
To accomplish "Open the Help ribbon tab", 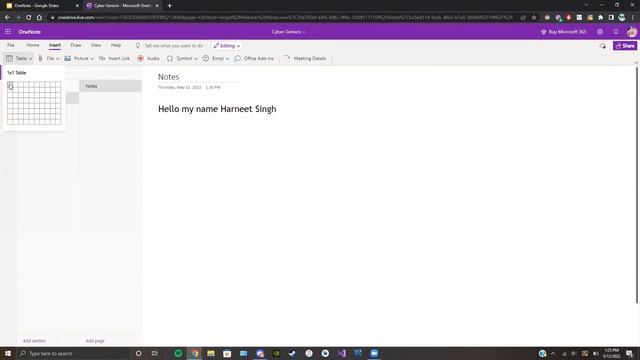I will point(116,45).
